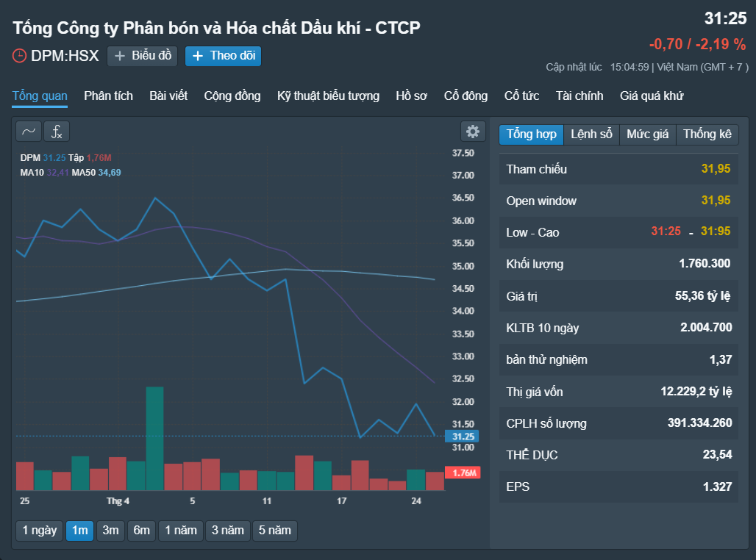Screen dimensions: 756x560
Task: Click the 31.25 current price label on axis
Action: click(x=463, y=436)
